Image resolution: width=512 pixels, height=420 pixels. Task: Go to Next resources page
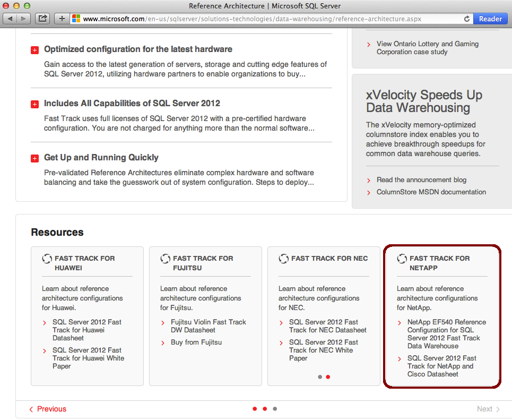click(x=488, y=409)
